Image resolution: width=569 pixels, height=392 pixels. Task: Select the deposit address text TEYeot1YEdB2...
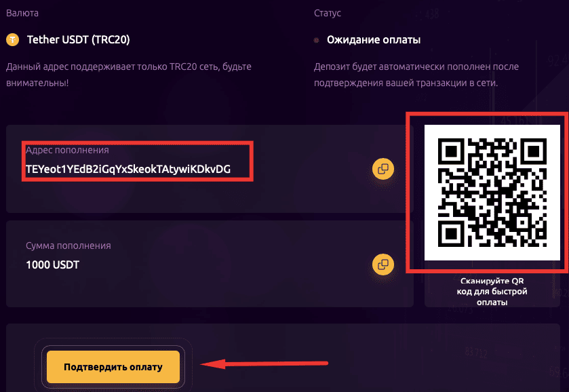(128, 169)
